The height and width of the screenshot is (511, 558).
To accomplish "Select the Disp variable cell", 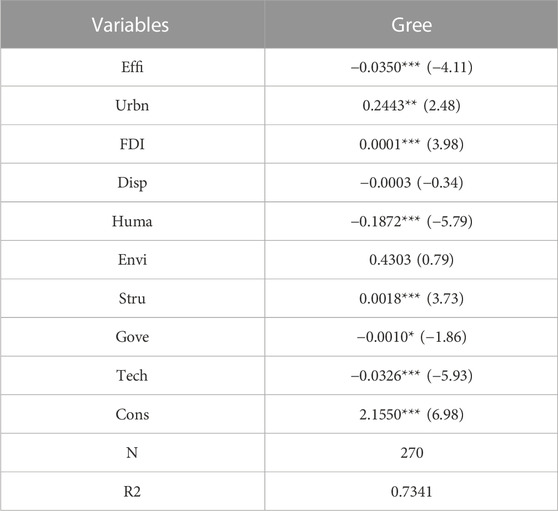I will pyautogui.click(x=132, y=183).
